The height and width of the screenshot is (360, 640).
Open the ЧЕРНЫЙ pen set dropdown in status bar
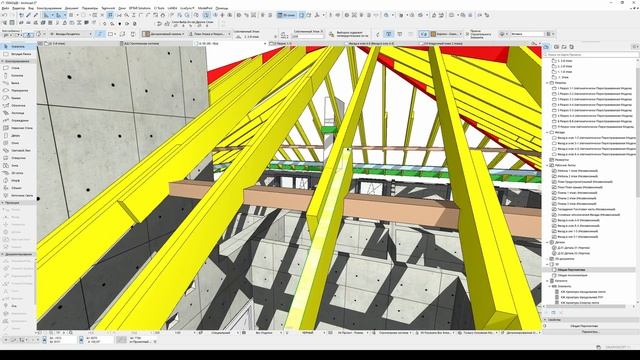click(x=308, y=333)
